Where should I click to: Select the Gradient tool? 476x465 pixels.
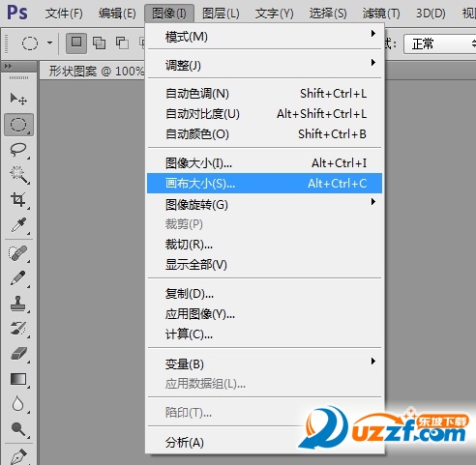click(18, 379)
